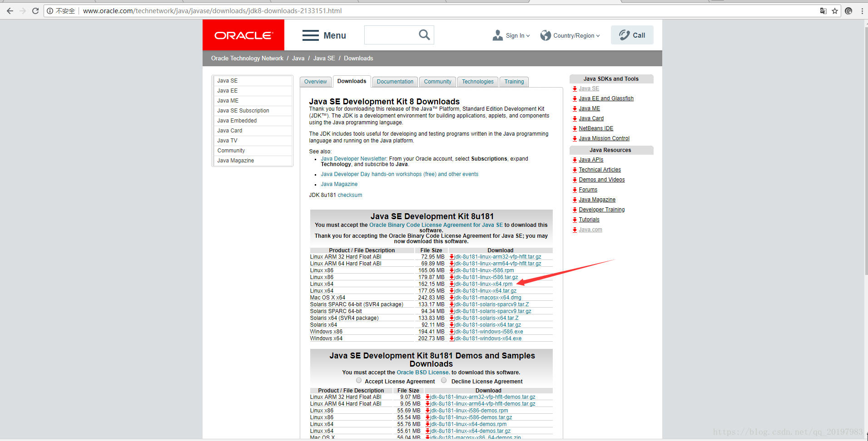Image resolution: width=868 pixels, height=441 pixels.
Task: Select Accept License Agreement radio button
Action: (x=359, y=381)
